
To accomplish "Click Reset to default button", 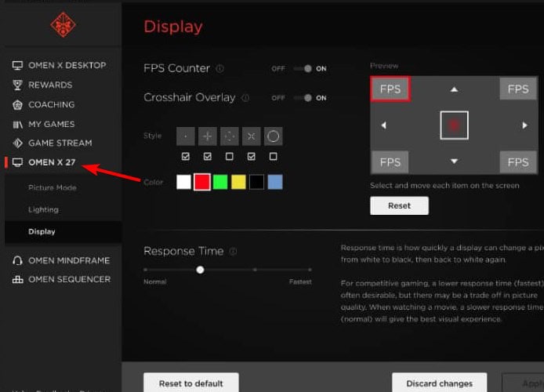I will click(x=191, y=383).
